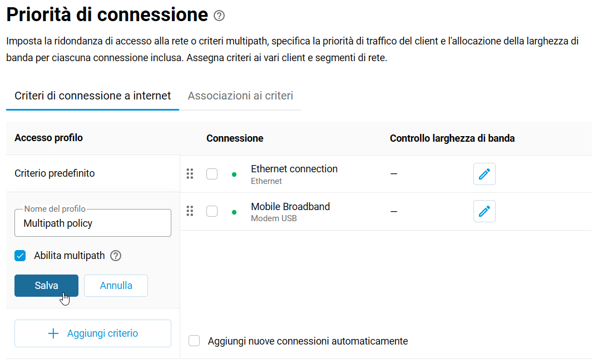Focus the Nome del profilo input field
The height and width of the screenshot is (364, 598).
tap(93, 223)
